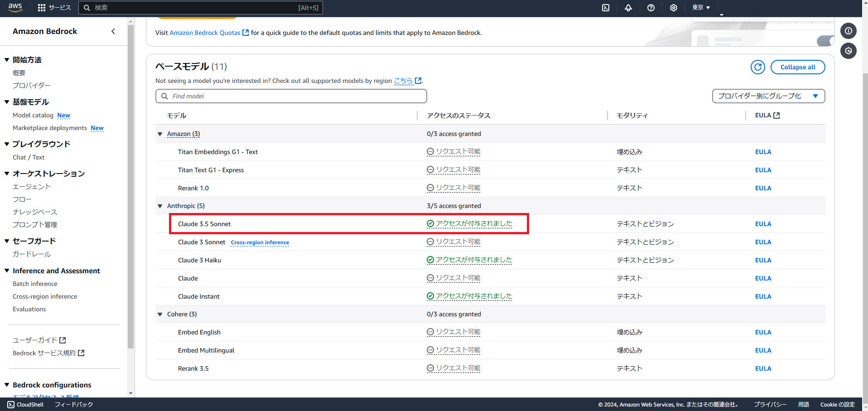Click the AWS top search box
Screen dimensions: 868x411
click(201, 8)
